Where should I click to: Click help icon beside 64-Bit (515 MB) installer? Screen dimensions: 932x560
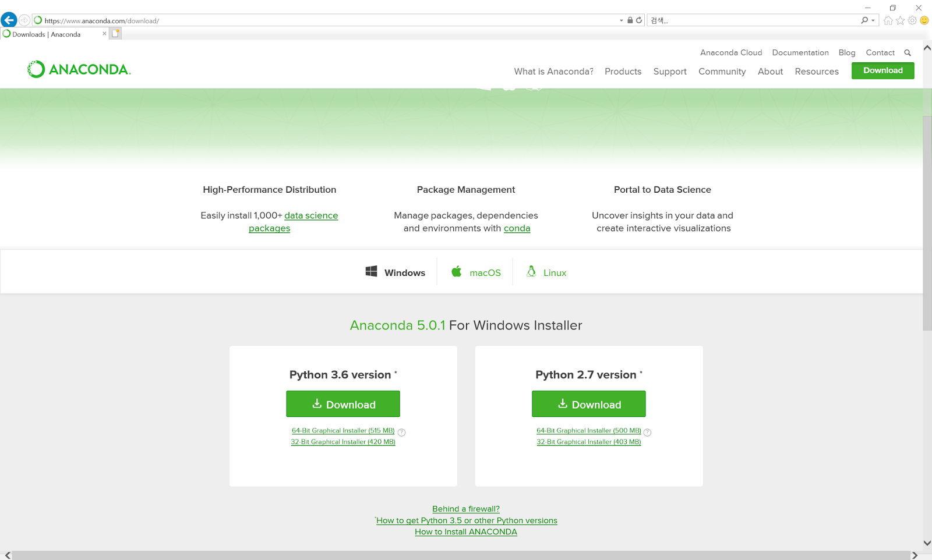click(401, 433)
